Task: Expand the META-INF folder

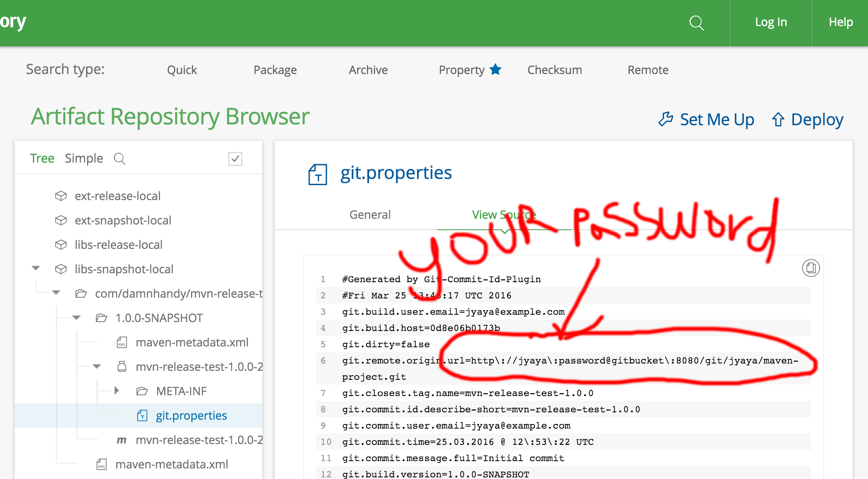Action: 117,391
